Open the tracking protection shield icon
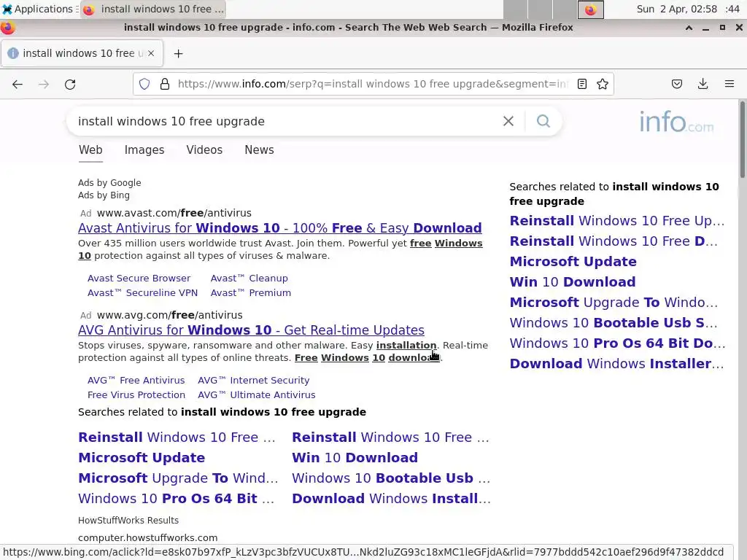This screenshot has width=747, height=560. coord(144,85)
